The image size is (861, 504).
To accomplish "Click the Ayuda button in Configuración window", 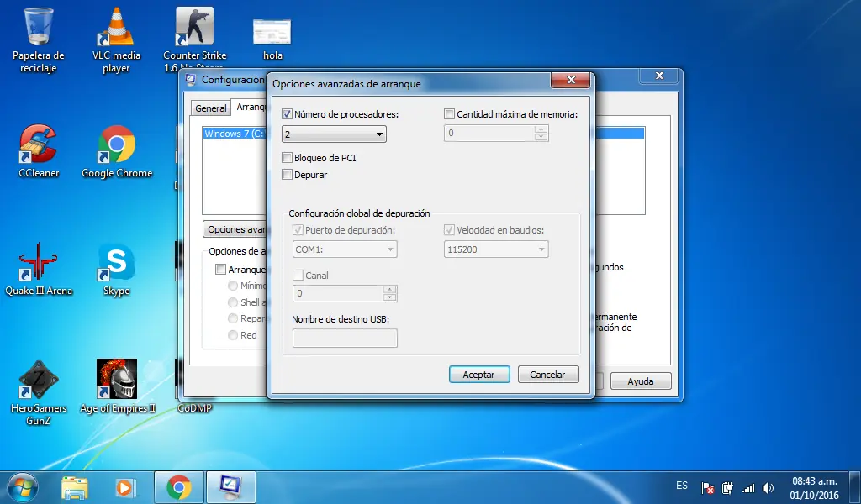I will [641, 381].
